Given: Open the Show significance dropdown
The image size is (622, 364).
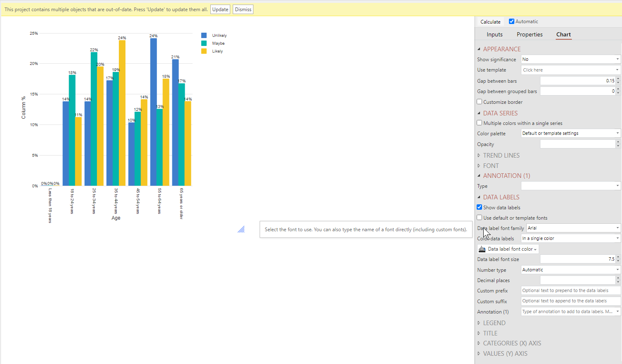Looking at the screenshot, I should click(x=570, y=59).
